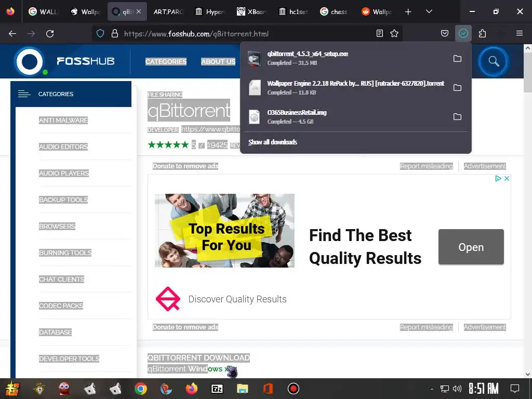
Task: Open the DEVELOPER TOOLS category
Action: point(69,358)
